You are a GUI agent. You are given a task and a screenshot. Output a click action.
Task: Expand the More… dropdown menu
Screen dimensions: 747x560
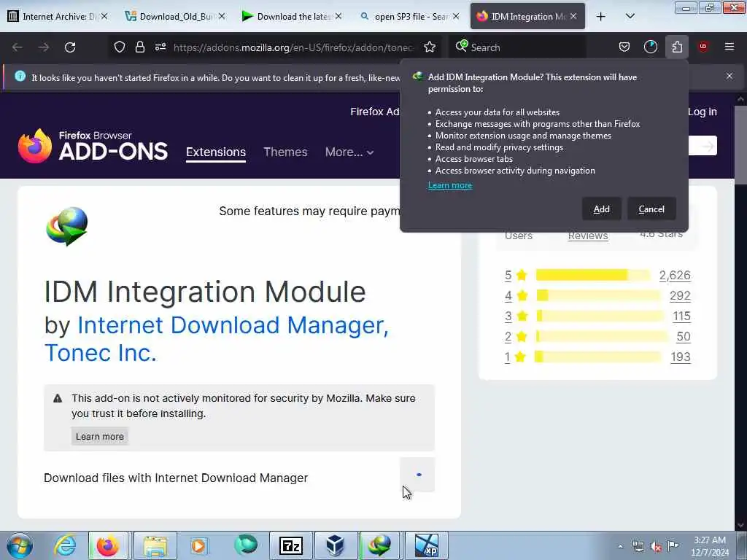click(349, 152)
